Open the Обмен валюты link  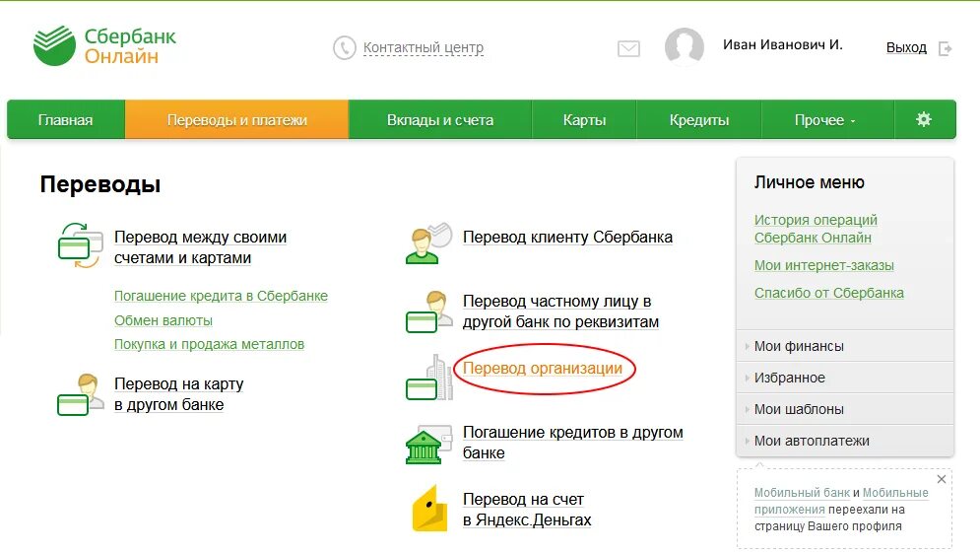pos(163,320)
